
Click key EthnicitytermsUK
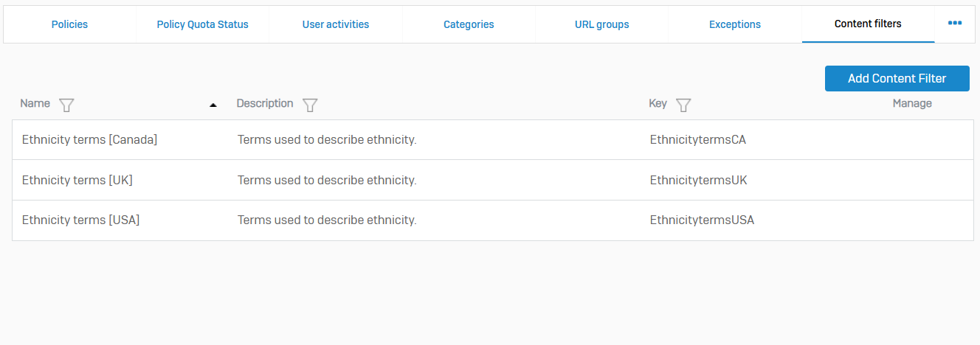coord(699,180)
